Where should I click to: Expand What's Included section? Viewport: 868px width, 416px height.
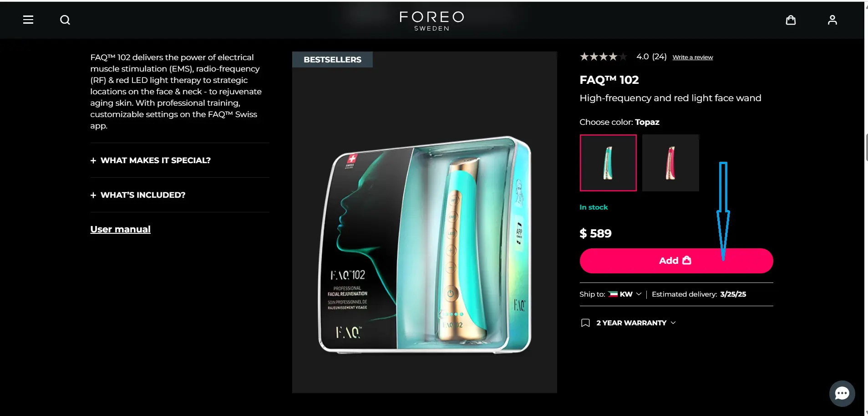[138, 195]
